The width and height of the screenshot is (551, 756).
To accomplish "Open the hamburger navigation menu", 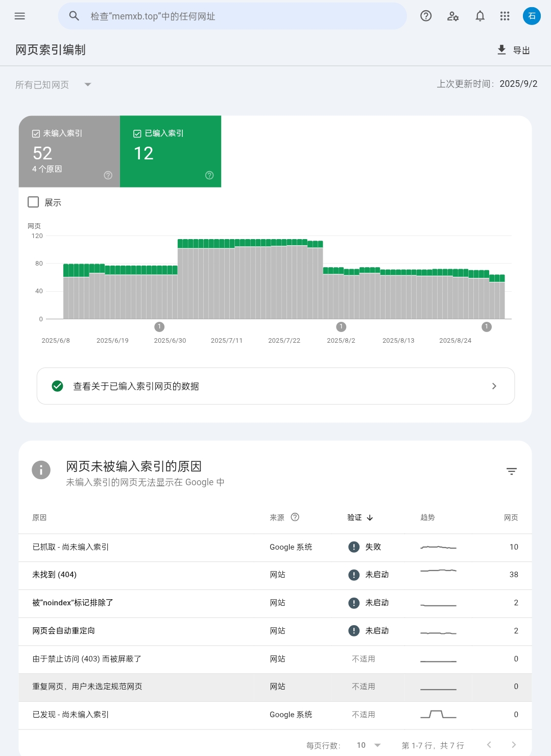I will point(20,16).
